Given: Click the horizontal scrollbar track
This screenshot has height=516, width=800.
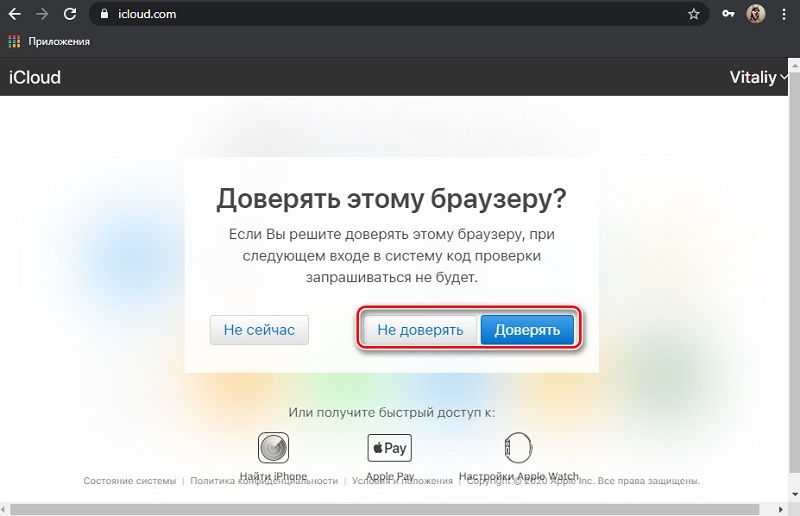Looking at the screenshot, I should (384, 509).
